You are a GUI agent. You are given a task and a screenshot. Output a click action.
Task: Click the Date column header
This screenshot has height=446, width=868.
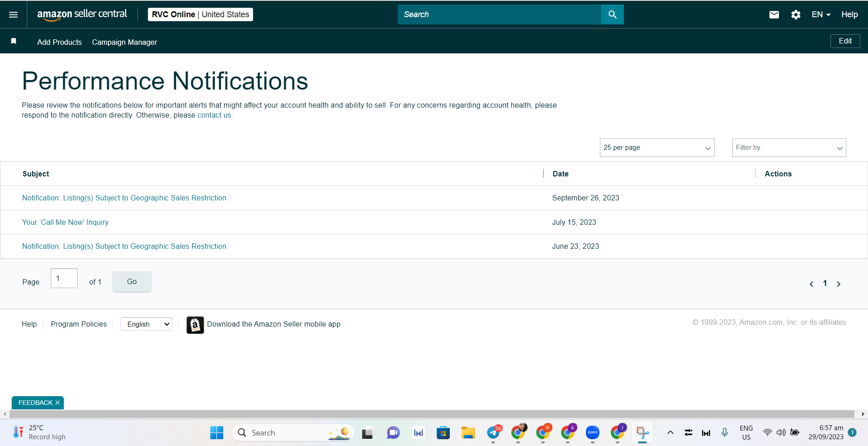(561, 174)
